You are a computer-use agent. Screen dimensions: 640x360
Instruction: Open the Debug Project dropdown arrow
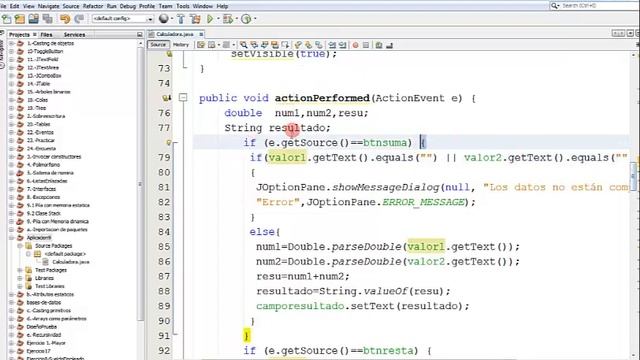pos(236,19)
